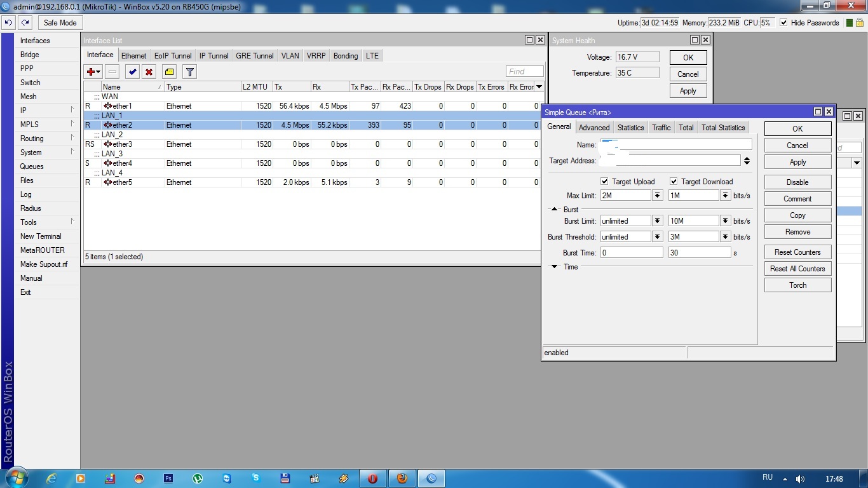Click the Target Address up/down arrows
The width and height of the screenshot is (868, 488).
pos(747,161)
